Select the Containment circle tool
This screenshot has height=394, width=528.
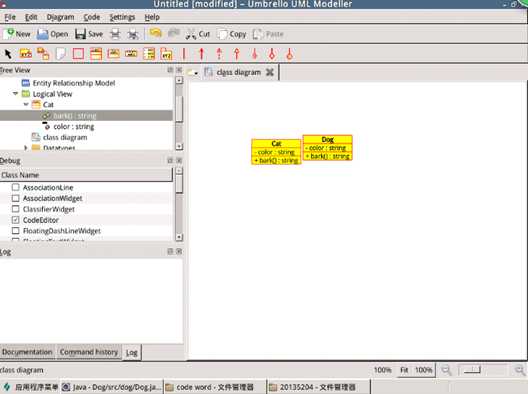(290, 54)
